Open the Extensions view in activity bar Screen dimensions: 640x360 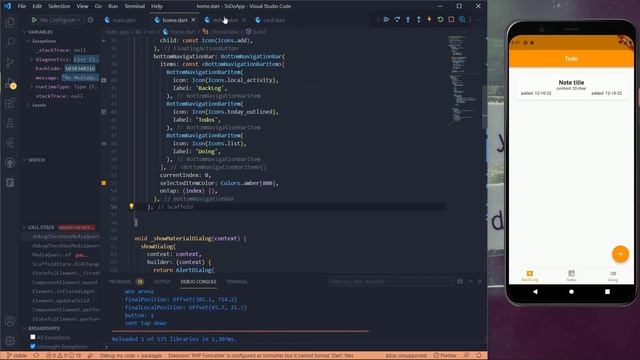point(10,102)
